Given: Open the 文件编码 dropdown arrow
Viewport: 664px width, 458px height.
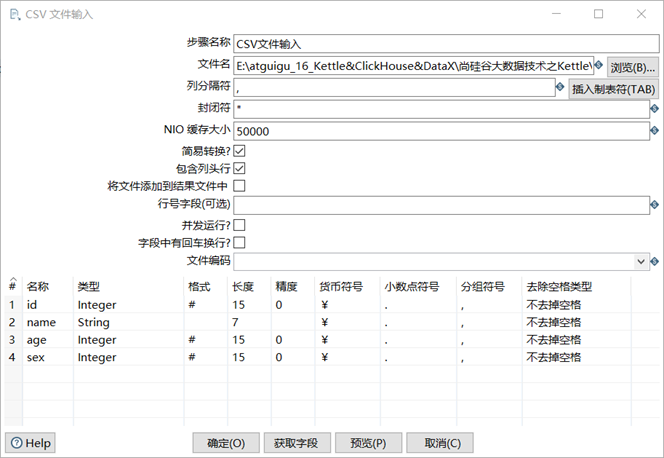Looking at the screenshot, I should click(641, 262).
